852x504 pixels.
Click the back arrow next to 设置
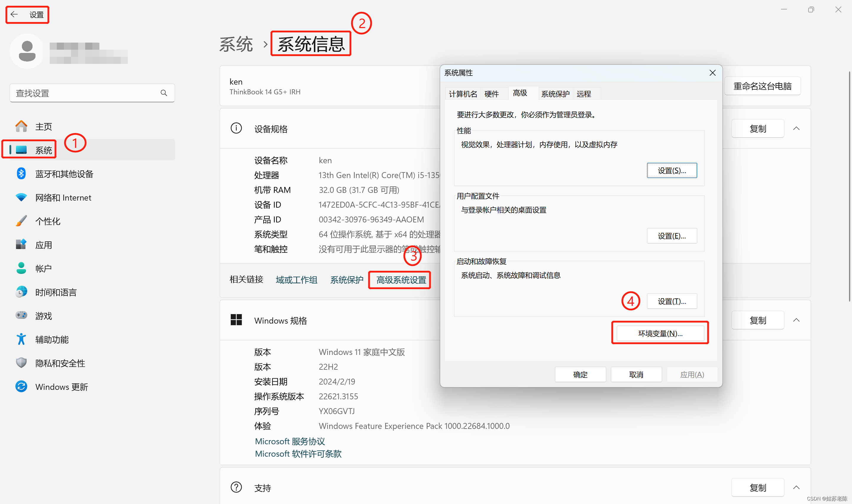point(14,14)
